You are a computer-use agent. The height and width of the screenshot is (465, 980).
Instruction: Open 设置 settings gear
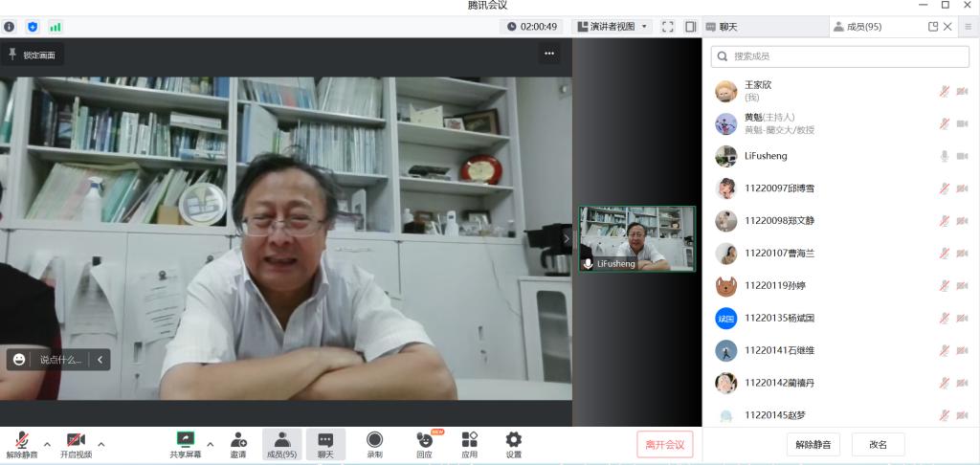(x=513, y=444)
